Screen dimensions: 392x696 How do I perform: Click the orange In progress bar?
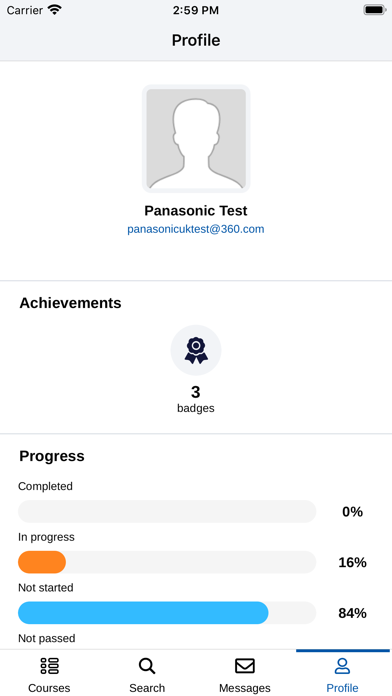42,562
